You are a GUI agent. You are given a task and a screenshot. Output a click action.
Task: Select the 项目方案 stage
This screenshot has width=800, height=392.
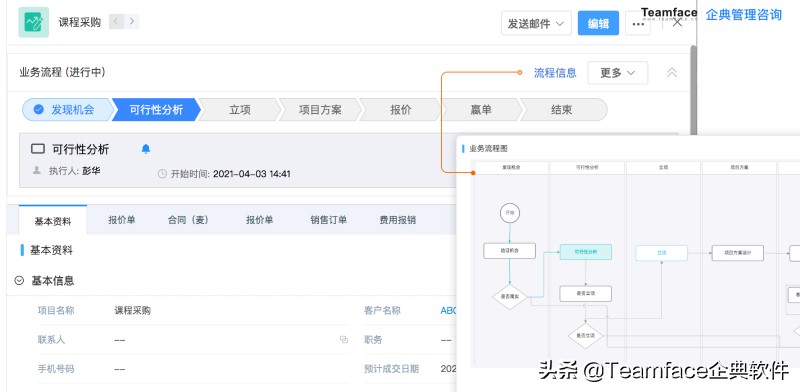(320, 110)
